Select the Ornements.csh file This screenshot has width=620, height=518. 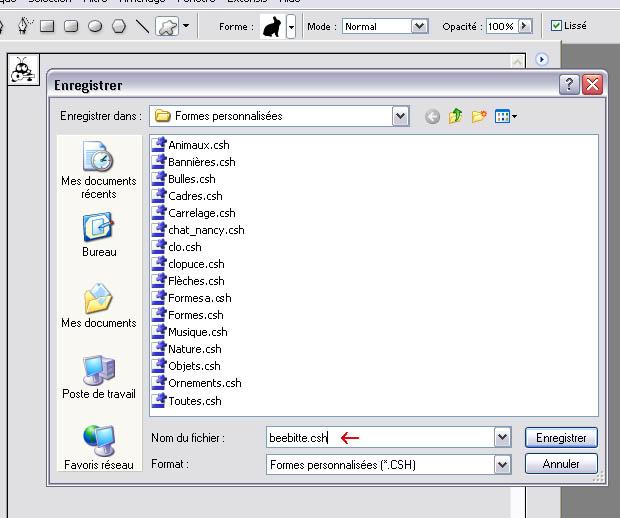click(x=197, y=383)
